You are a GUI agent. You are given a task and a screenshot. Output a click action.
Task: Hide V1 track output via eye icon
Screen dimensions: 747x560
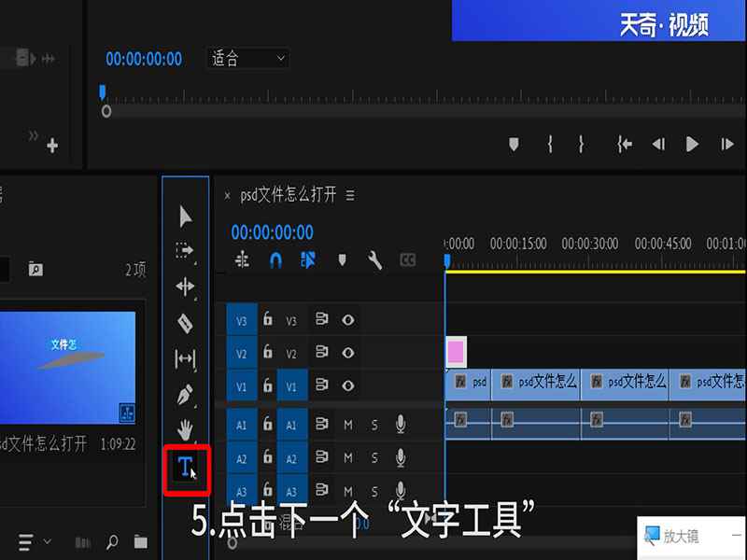coord(346,385)
